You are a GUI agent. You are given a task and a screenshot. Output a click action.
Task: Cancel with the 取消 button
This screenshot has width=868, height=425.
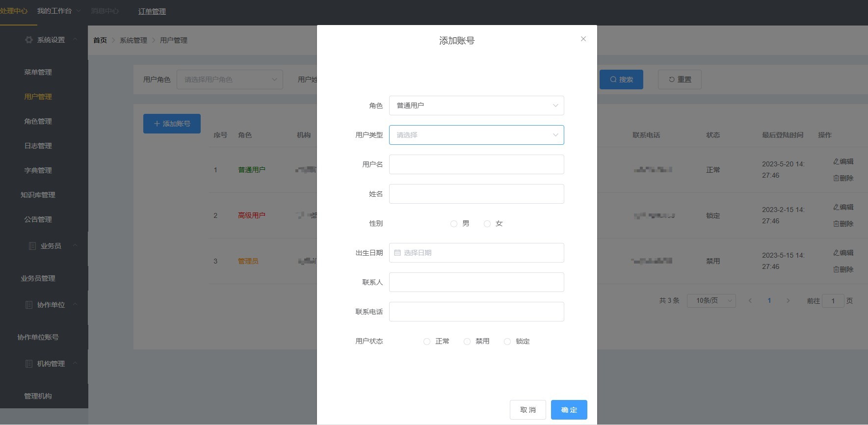pos(528,410)
